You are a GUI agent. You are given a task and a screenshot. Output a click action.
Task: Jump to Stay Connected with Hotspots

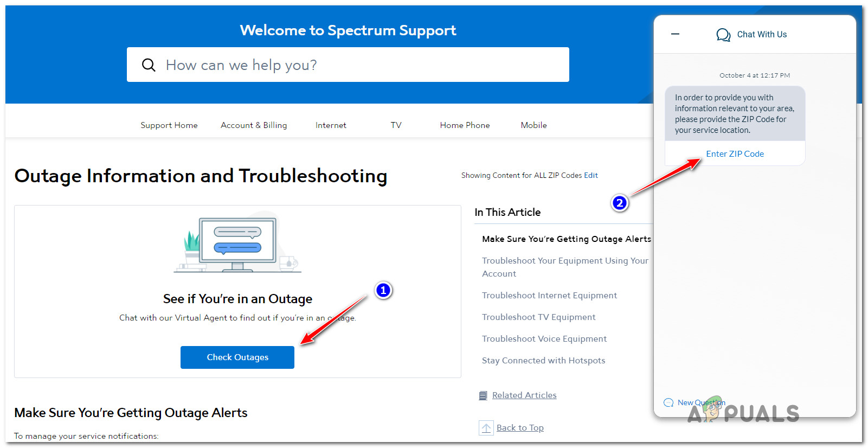pyautogui.click(x=543, y=361)
